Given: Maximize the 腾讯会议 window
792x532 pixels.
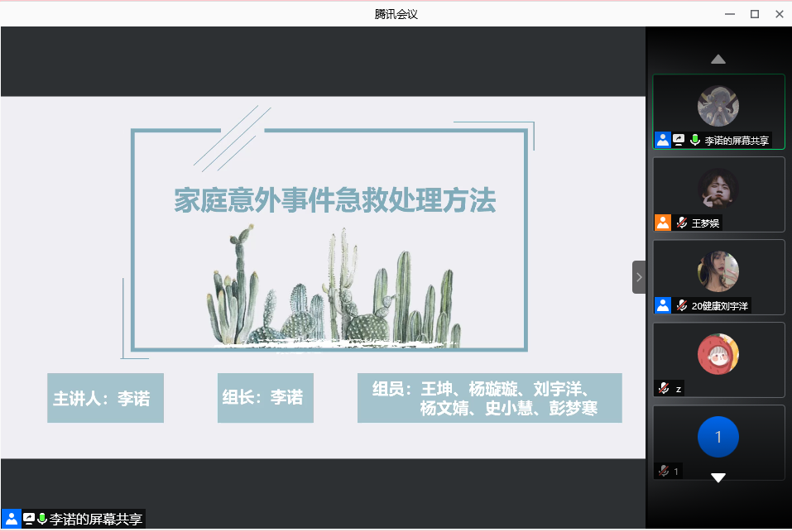Looking at the screenshot, I should pyautogui.click(x=754, y=13).
